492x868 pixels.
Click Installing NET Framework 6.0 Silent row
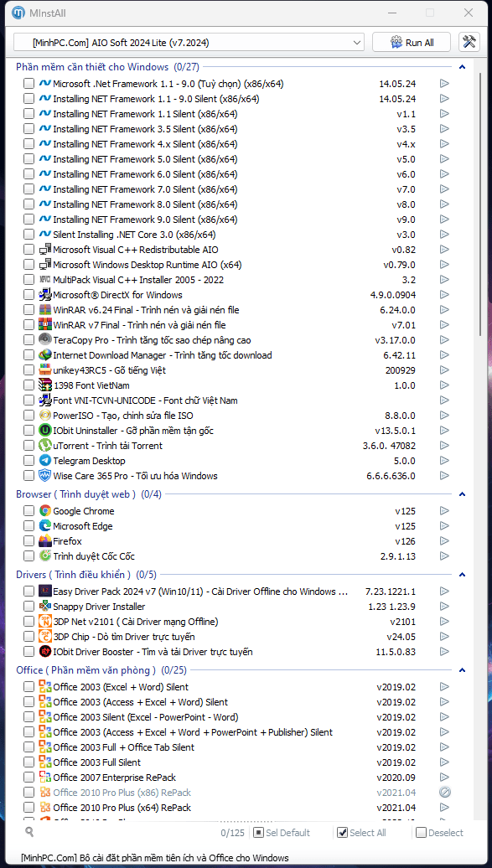click(237, 173)
